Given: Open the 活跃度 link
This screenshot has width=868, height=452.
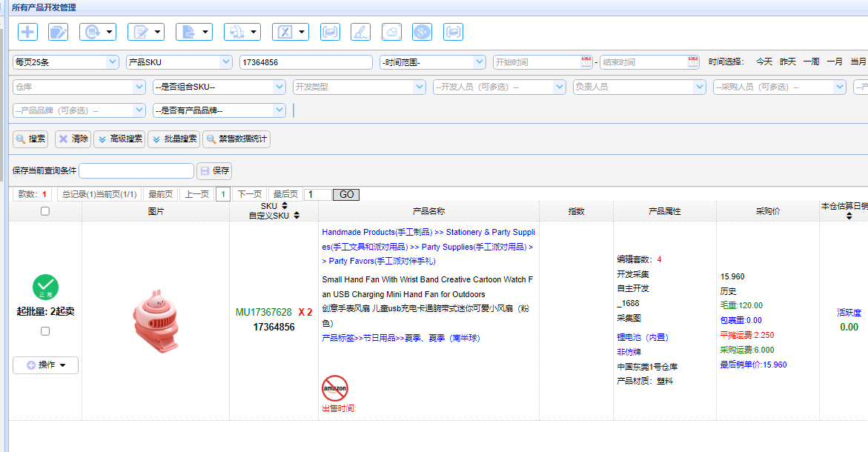Looking at the screenshot, I should click(849, 313).
